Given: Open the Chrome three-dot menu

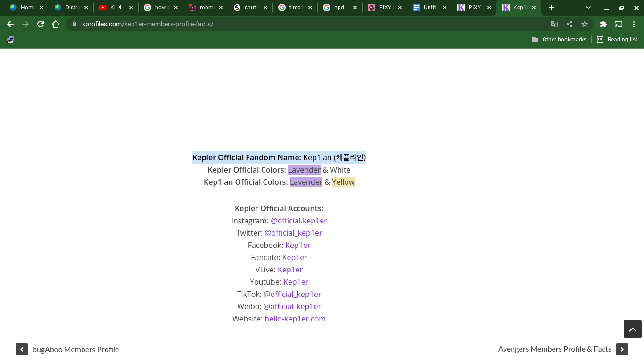Looking at the screenshot, I should click(x=634, y=24).
